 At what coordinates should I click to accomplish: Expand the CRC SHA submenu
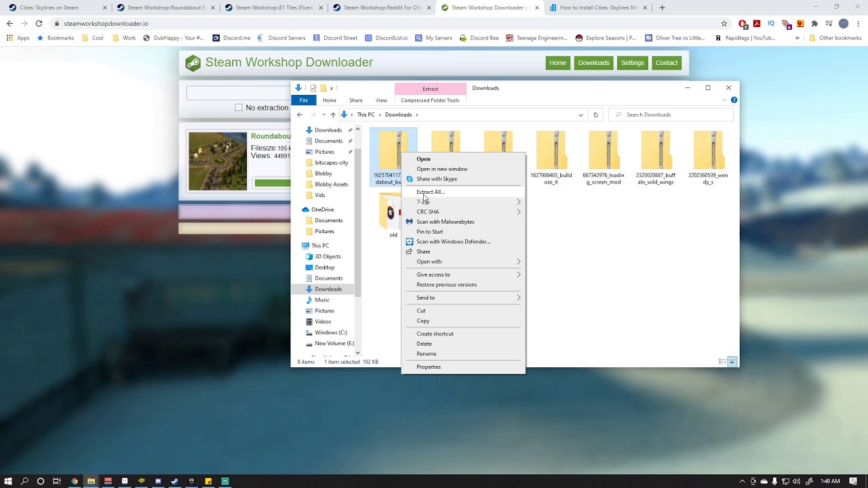coord(519,211)
